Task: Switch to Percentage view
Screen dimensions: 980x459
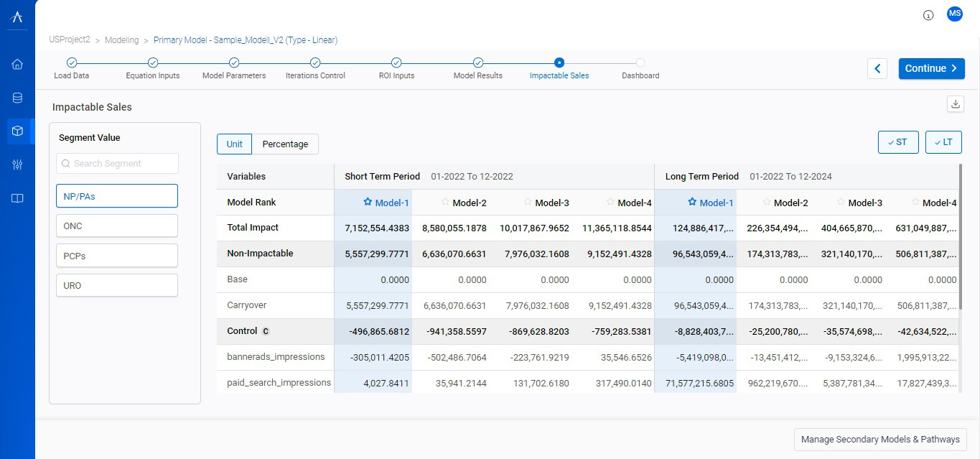Action: (x=285, y=144)
